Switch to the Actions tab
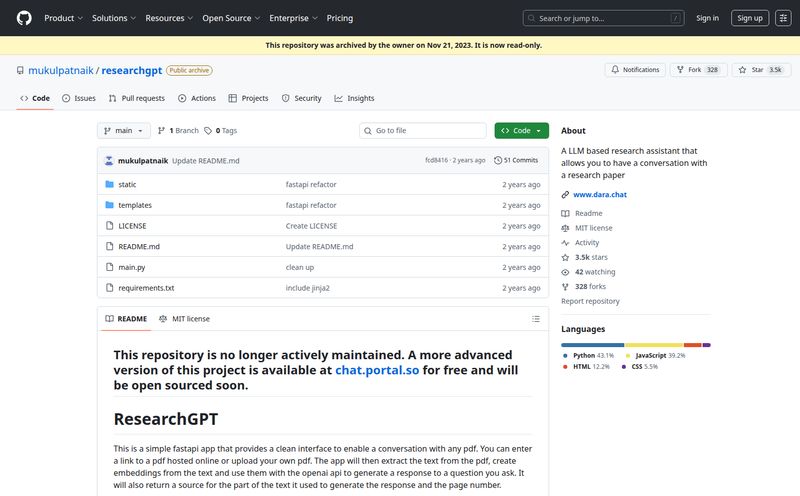Image resolution: width=800 pixels, height=496 pixels. [197, 98]
